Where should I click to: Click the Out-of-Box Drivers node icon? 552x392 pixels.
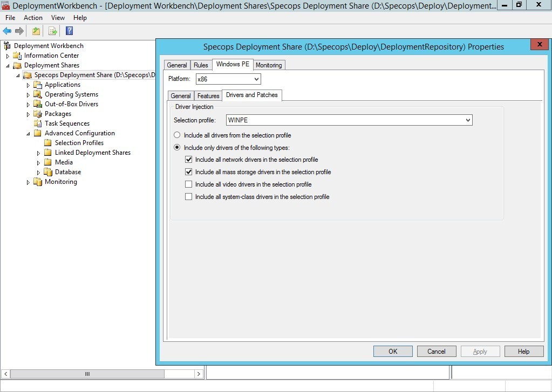click(38, 104)
